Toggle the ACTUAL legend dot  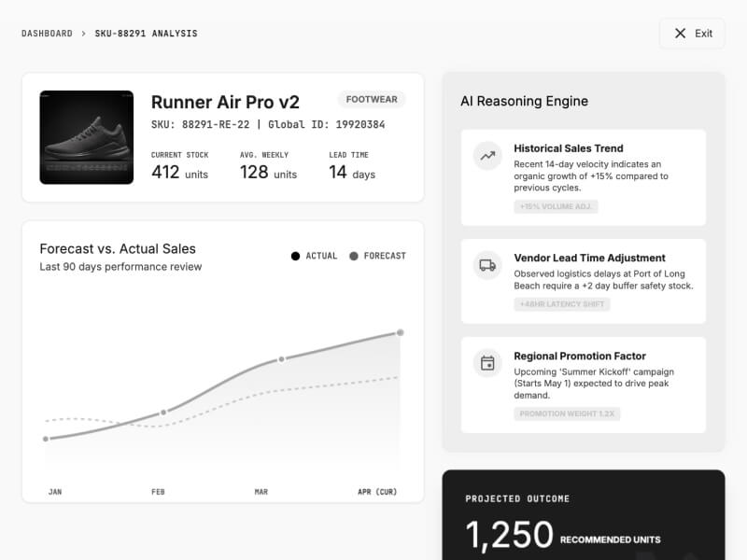[295, 256]
